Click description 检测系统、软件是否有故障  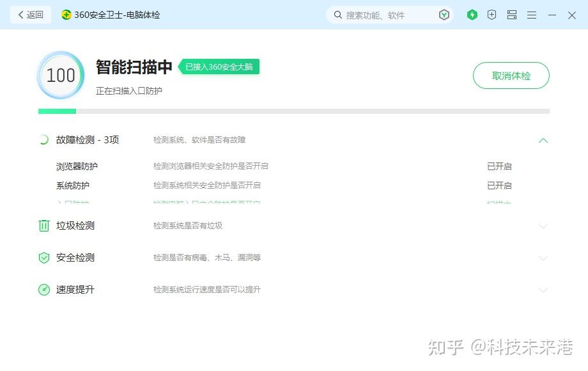[x=199, y=140]
